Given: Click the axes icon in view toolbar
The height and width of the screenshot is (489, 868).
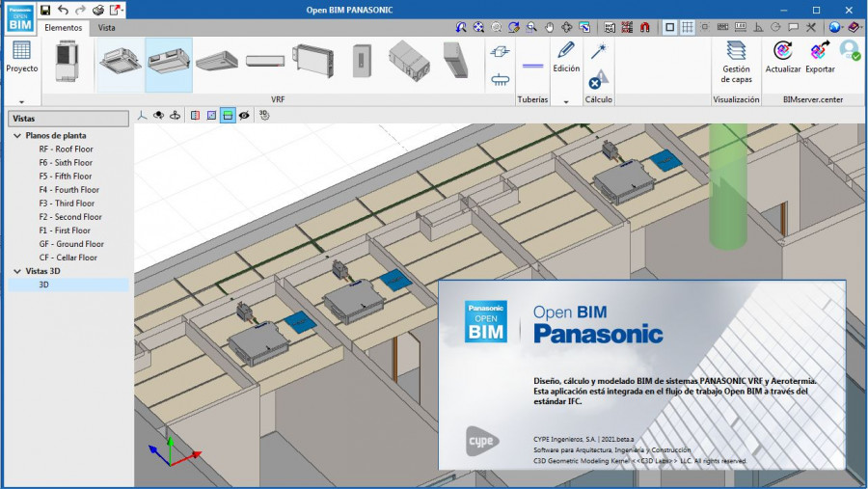Looking at the screenshot, I should tap(143, 115).
